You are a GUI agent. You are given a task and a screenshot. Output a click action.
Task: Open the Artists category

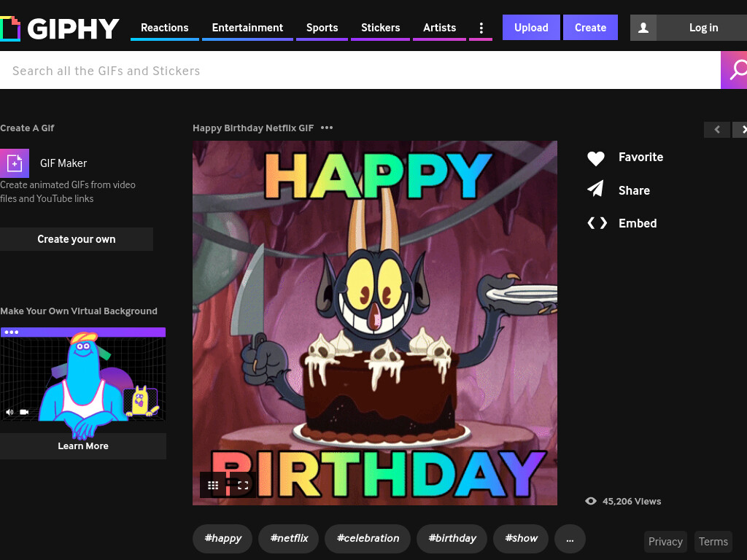439,28
